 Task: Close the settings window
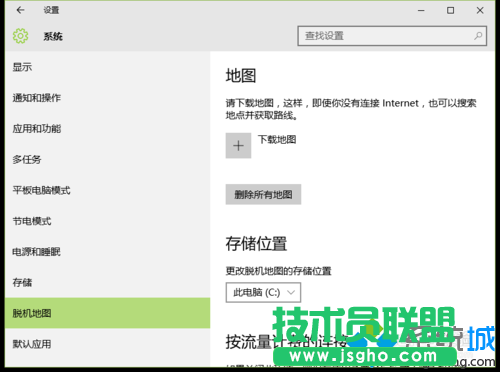point(480,10)
